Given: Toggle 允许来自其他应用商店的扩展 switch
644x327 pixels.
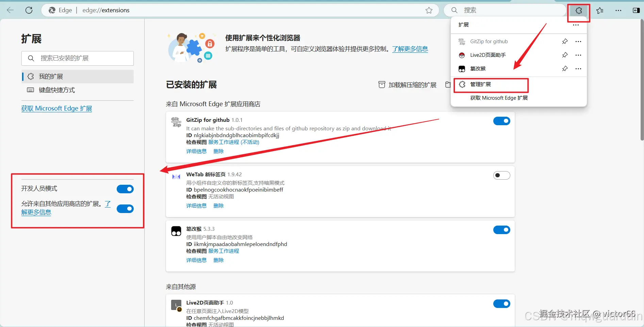Looking at the screenshot, I should point(125,209).
